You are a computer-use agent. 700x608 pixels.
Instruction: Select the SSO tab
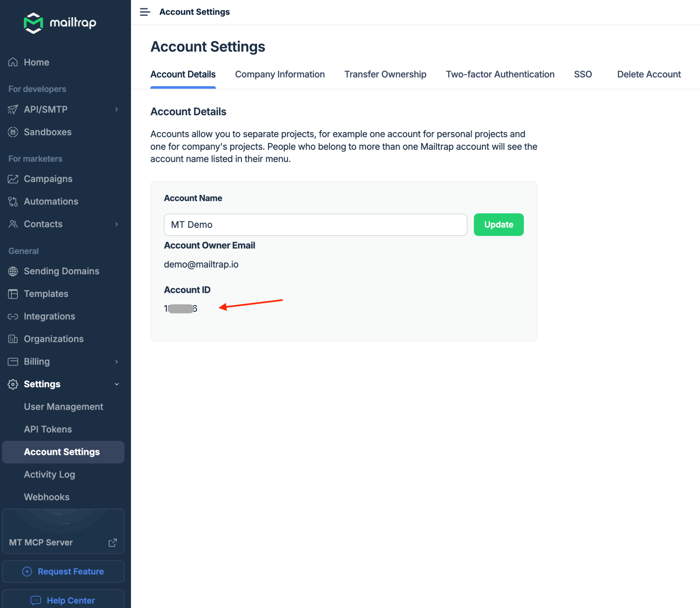coord(583,74)
